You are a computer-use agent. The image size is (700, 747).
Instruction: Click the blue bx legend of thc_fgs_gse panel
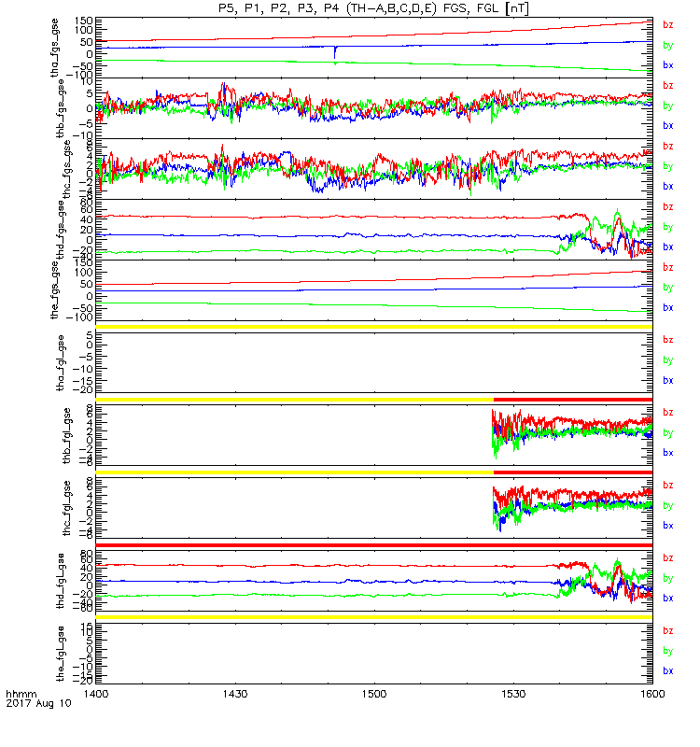click(x=667, y=186)
